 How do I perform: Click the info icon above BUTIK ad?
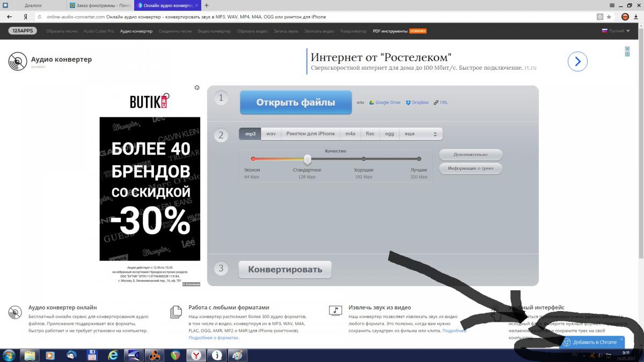(x=197, y=87)
